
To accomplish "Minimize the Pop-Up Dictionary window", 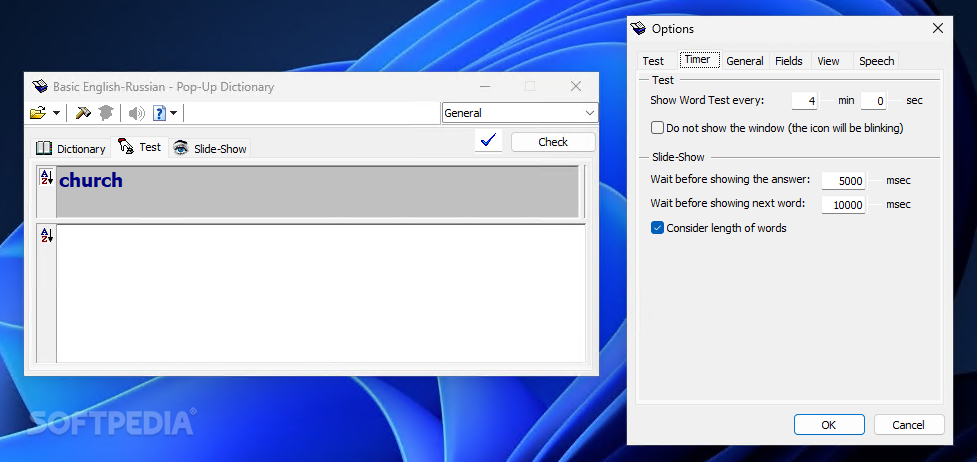I will [x=485, y=86].
